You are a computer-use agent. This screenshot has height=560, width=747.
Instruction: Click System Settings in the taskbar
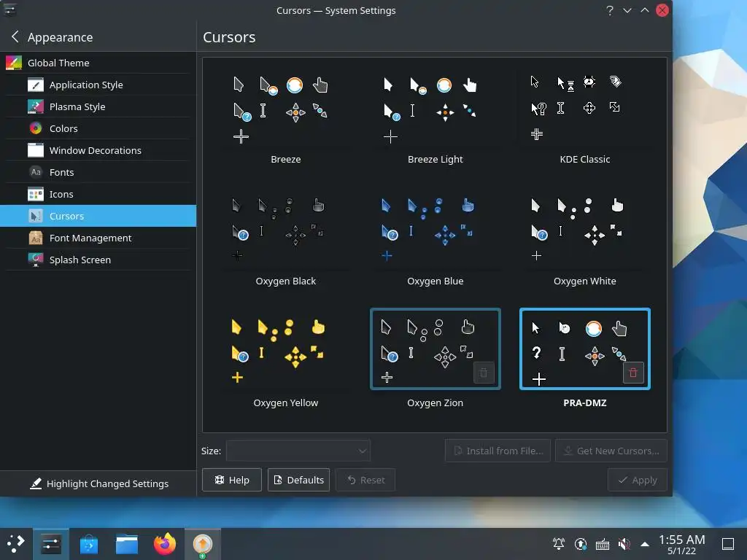[x=51, y=544]
